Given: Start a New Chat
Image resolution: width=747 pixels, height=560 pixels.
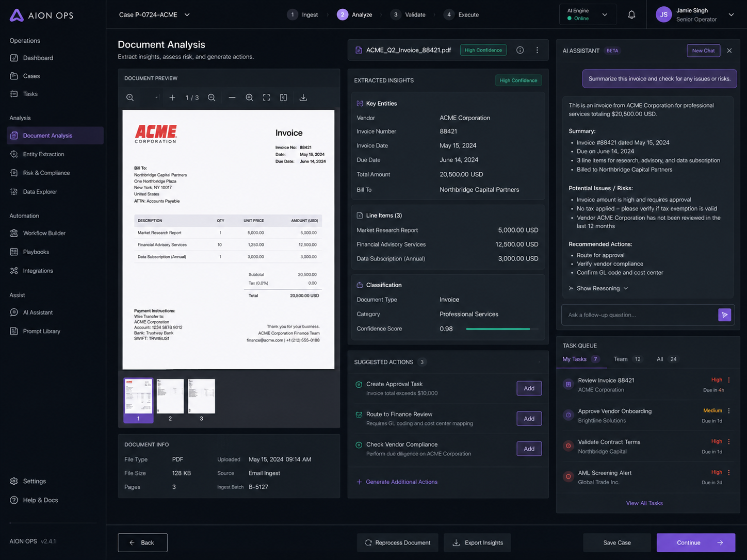Looking at the screenshot, I should pyautogui.click(x=703, y=51).
